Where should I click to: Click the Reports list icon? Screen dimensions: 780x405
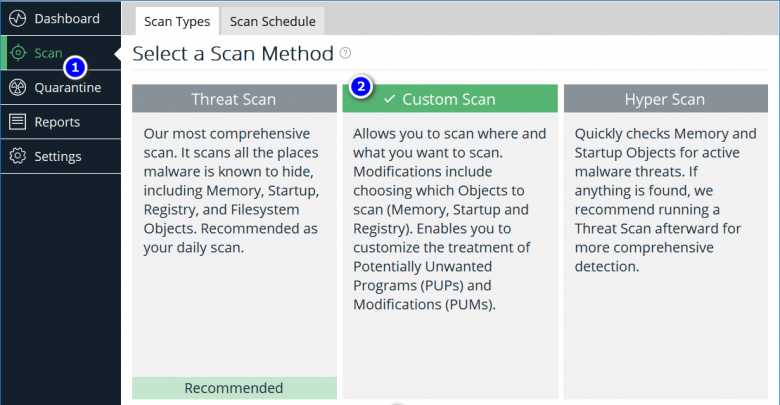click(x=17, y=122)
